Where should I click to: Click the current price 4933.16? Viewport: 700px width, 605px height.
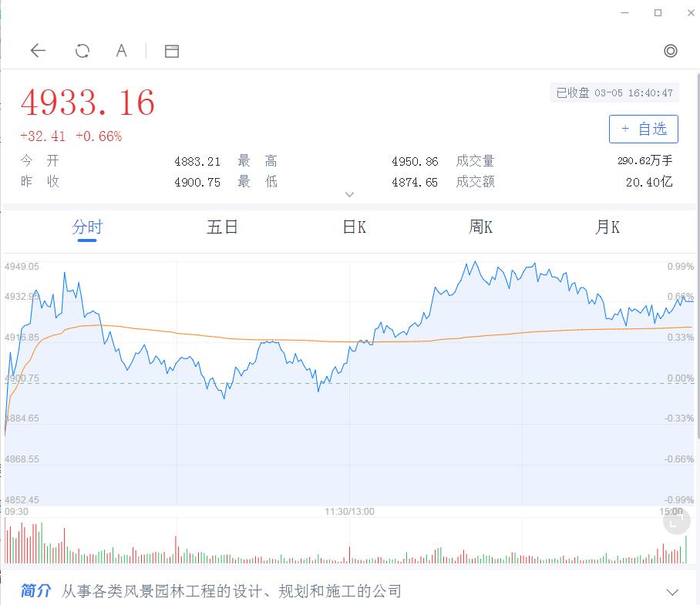pos(87,103)
